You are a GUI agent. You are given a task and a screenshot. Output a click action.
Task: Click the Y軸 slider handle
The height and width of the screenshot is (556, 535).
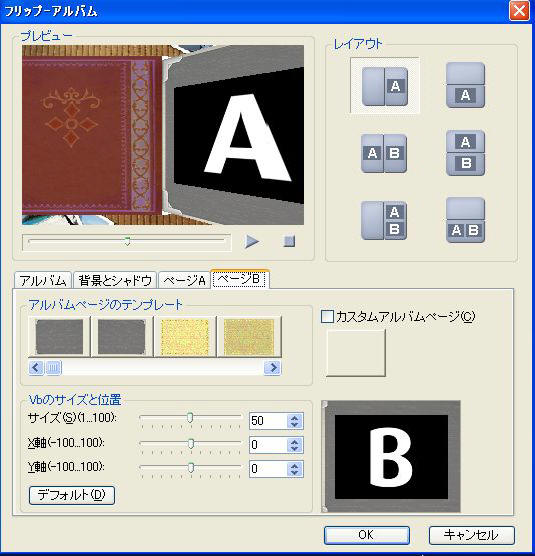tap(191, 467)
